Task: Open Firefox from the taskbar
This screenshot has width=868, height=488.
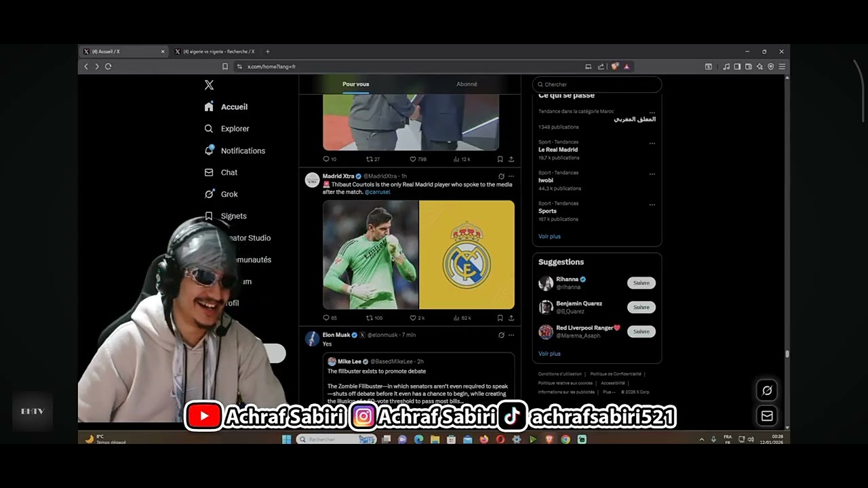Action: tap(484, 439)
